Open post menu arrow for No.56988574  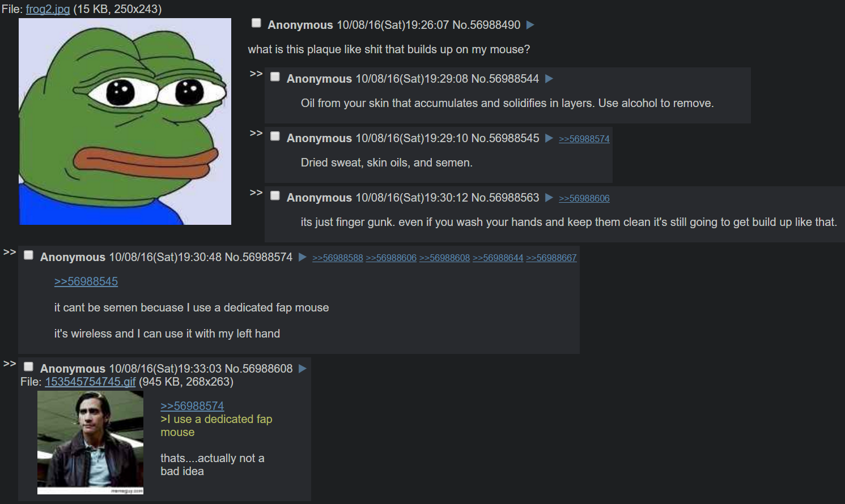coord(303,257)
